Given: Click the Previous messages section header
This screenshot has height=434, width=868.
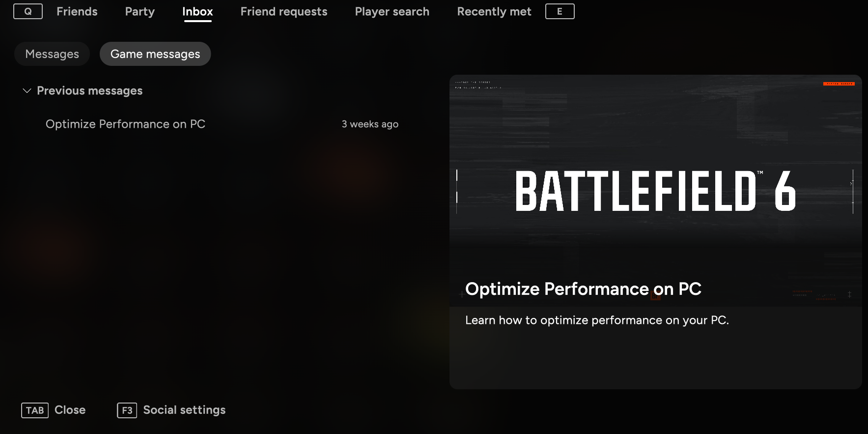Looking at the screenshot, I should pos(89,91).
